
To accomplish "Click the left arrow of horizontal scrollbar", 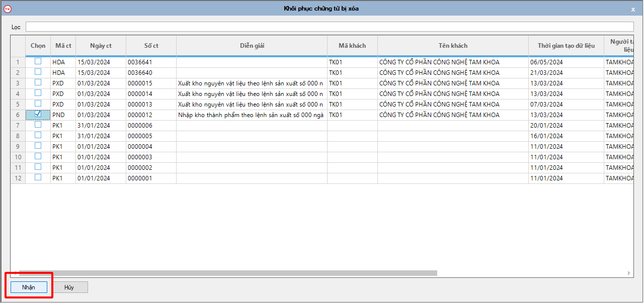I will [x=16, y=273].
